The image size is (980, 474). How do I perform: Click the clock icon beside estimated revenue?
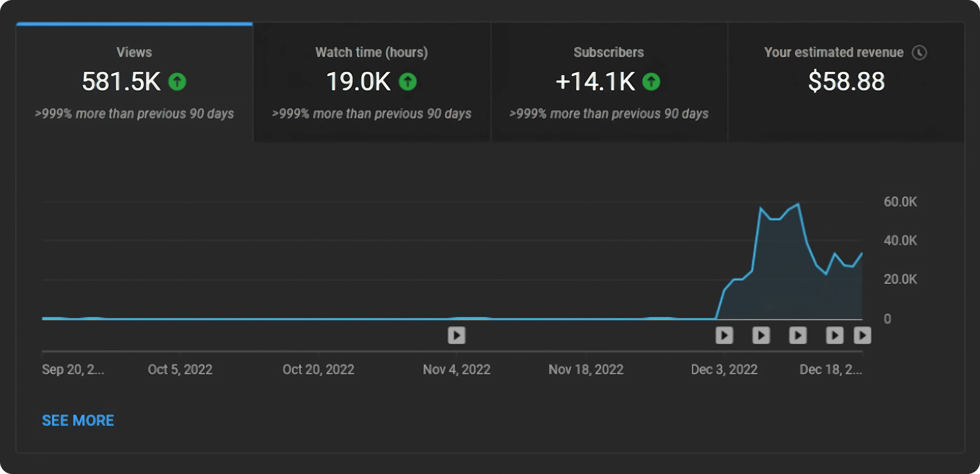point(919,53)
